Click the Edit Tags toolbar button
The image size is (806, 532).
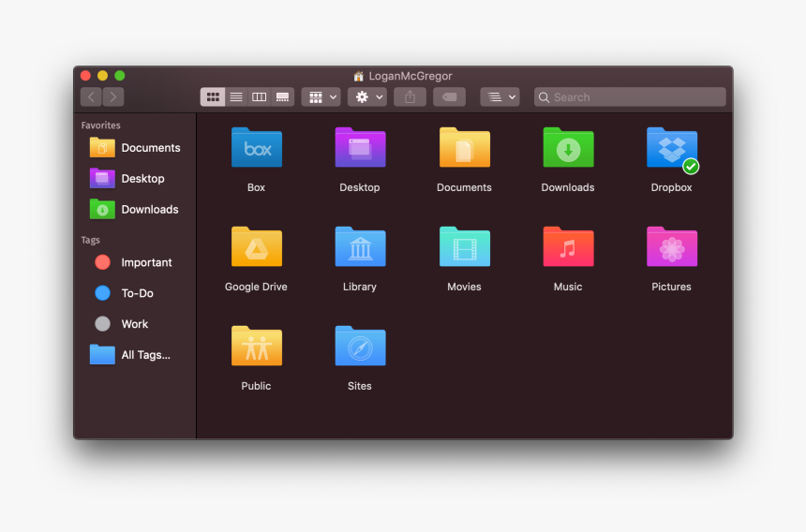449,97
